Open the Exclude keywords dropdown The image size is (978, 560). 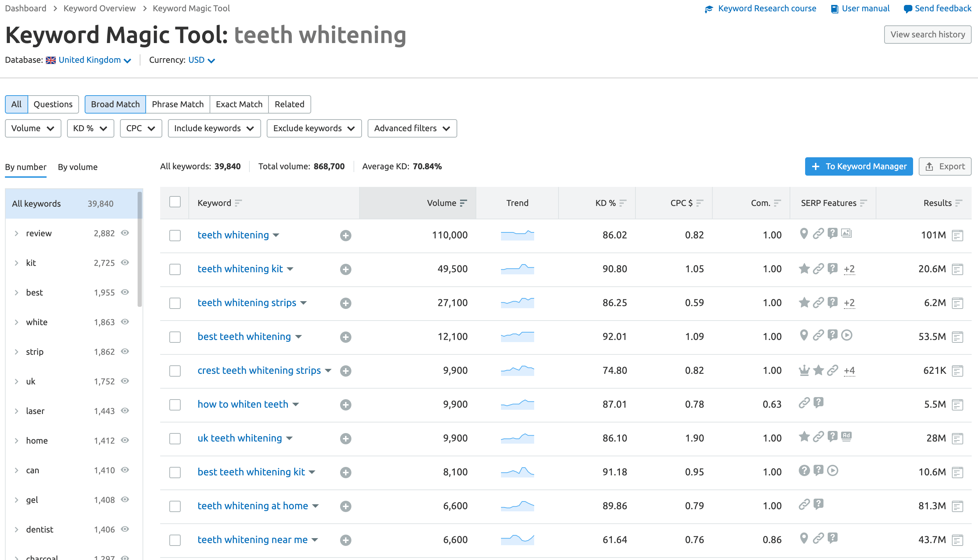click(314, 128)
